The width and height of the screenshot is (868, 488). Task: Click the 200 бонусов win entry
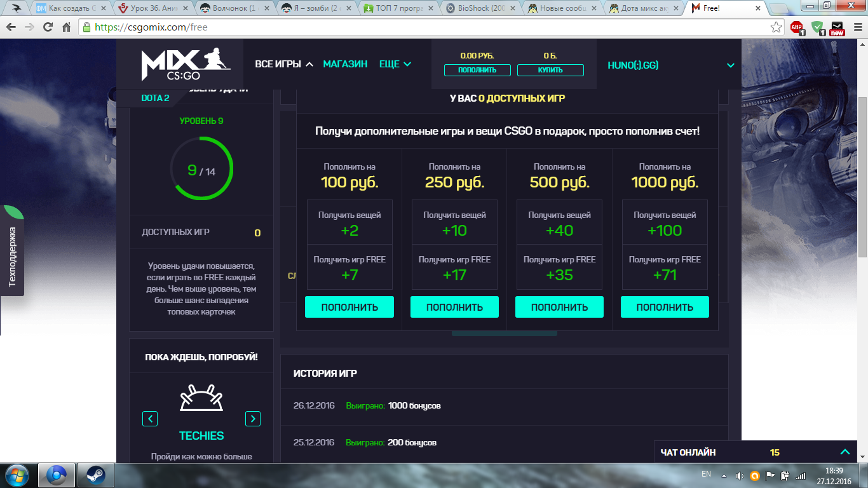(412, 442)
